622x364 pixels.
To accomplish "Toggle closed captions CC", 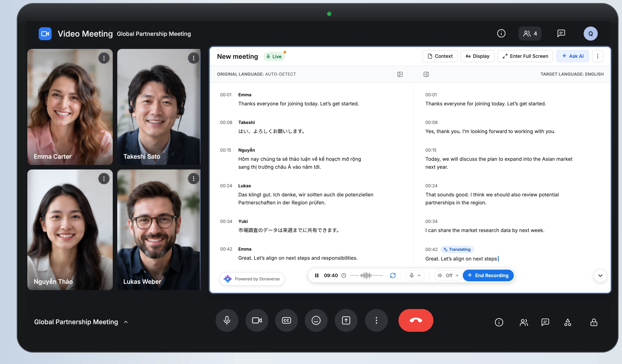I will point(286,320).
